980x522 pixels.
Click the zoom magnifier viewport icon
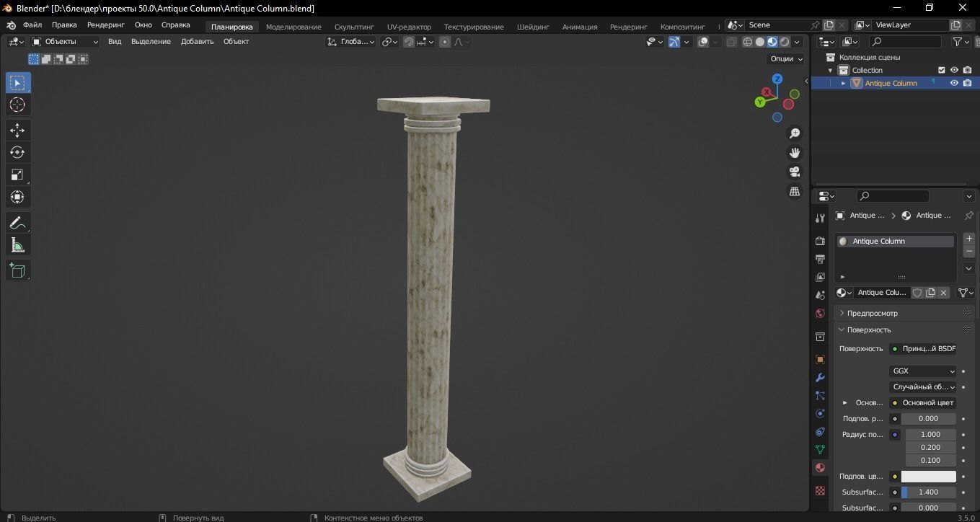(795, 133)
